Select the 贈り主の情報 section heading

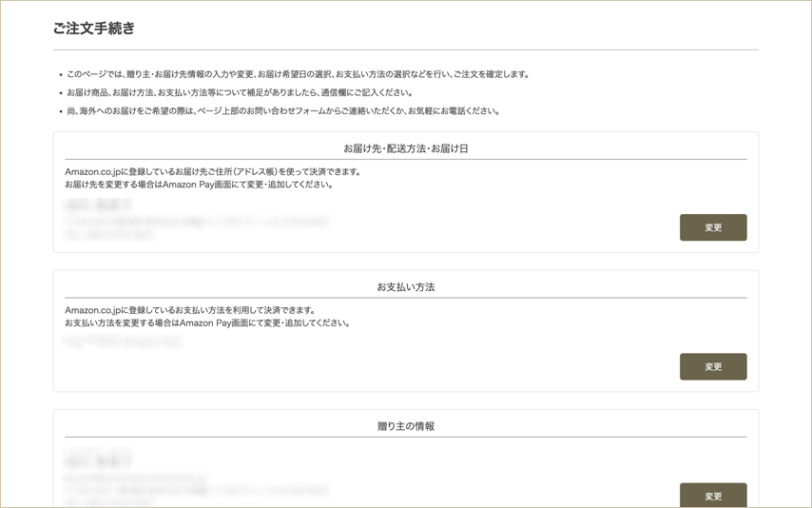point(406,426)
